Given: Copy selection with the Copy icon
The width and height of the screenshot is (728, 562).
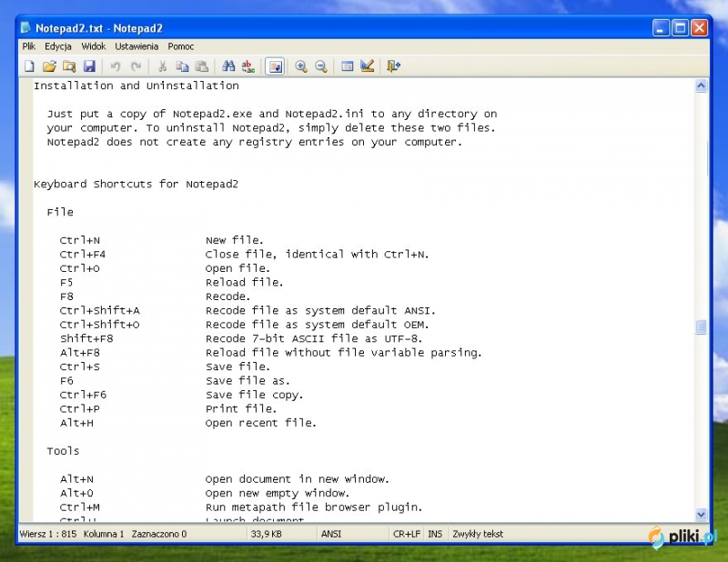Looking at the screenshot, I should click(182, 66).
